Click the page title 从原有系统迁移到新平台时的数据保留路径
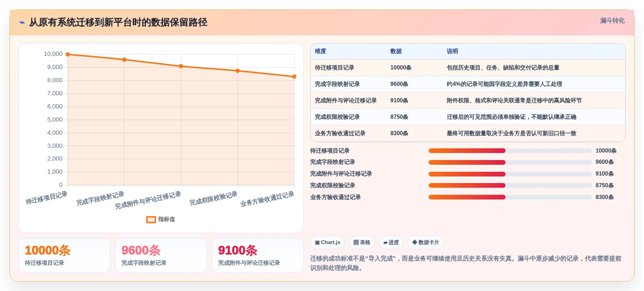This screenshot has height=291, width=644. tap(118, 23)
